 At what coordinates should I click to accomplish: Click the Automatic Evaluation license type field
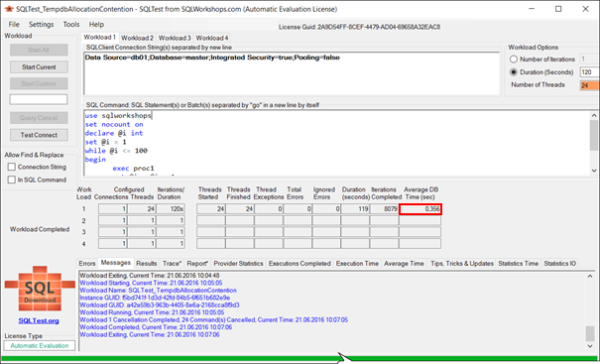pyautogui.click(x=40, y=345)
